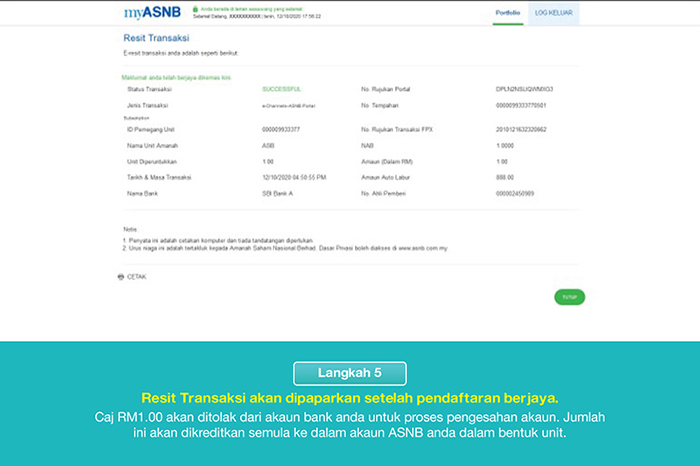The height and width of the screenshot is (466, 700).
Task: Select the first Nota line about Penyata
Action: (218, 241)
